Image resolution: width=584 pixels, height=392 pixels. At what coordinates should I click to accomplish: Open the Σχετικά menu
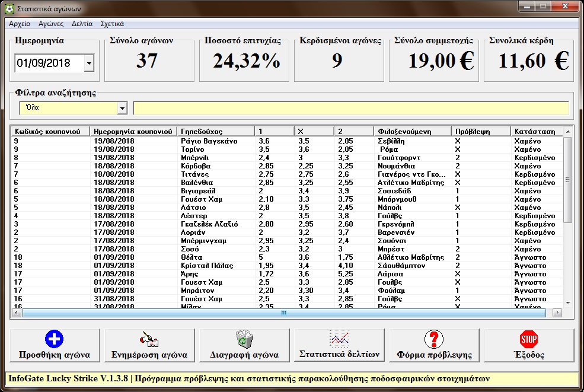(112, 24)
